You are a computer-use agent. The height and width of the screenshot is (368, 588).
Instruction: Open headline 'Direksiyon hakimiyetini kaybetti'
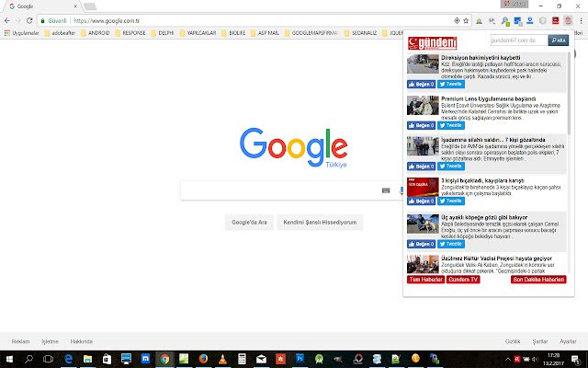point(481,57)
